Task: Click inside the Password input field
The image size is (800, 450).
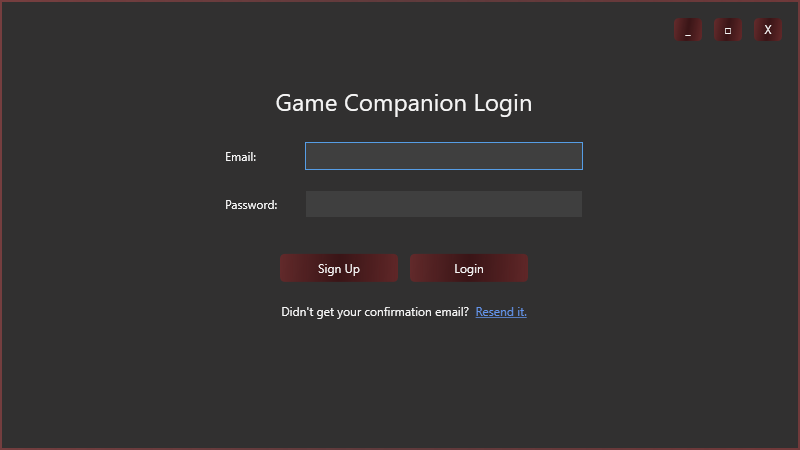Action: (x=443, y=204)
